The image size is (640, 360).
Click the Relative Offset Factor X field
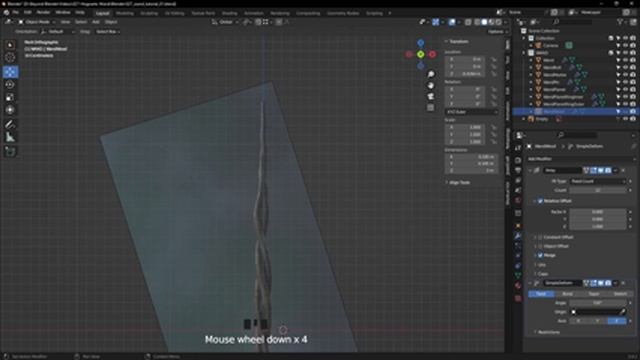tap(598, 212)
